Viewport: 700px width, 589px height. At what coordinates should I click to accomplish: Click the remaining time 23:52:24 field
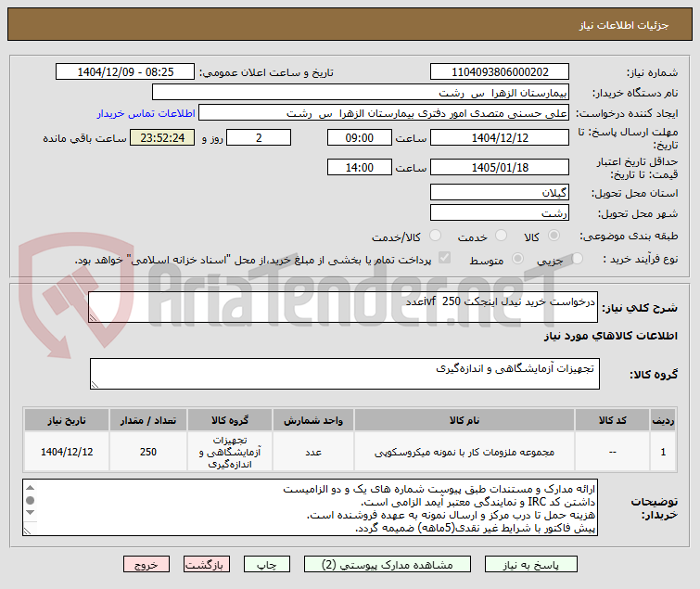point(162,137)
